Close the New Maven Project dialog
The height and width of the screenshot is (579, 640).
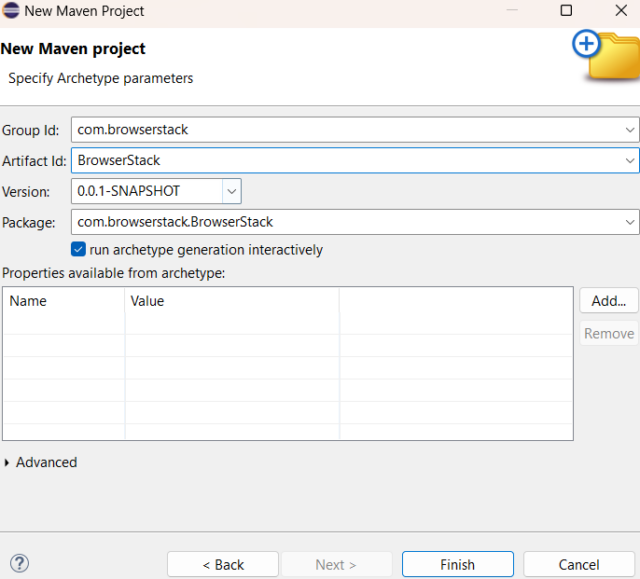(621, 10)
